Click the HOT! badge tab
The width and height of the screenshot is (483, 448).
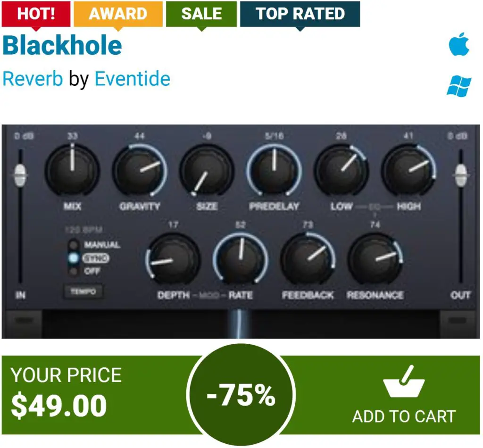point(36,14)
